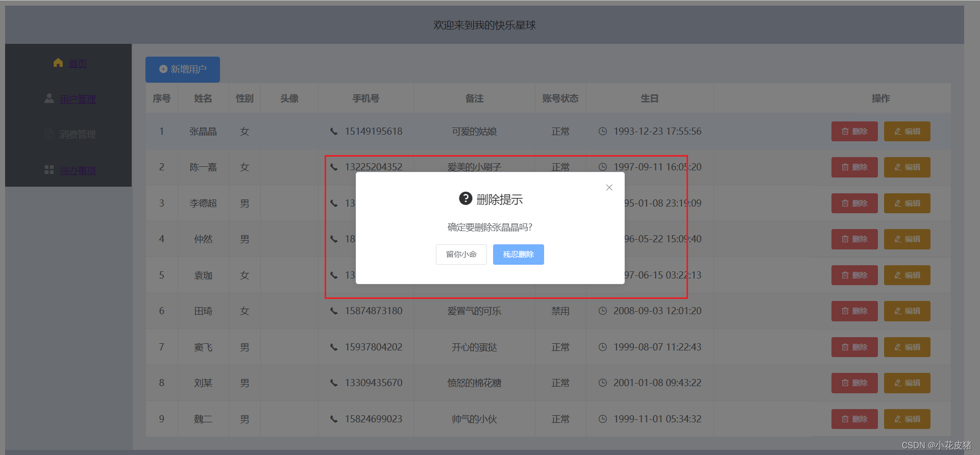This screenshot has width=980, height=455.
Task: Click the 姓名 column header
Action: point(203,98)
